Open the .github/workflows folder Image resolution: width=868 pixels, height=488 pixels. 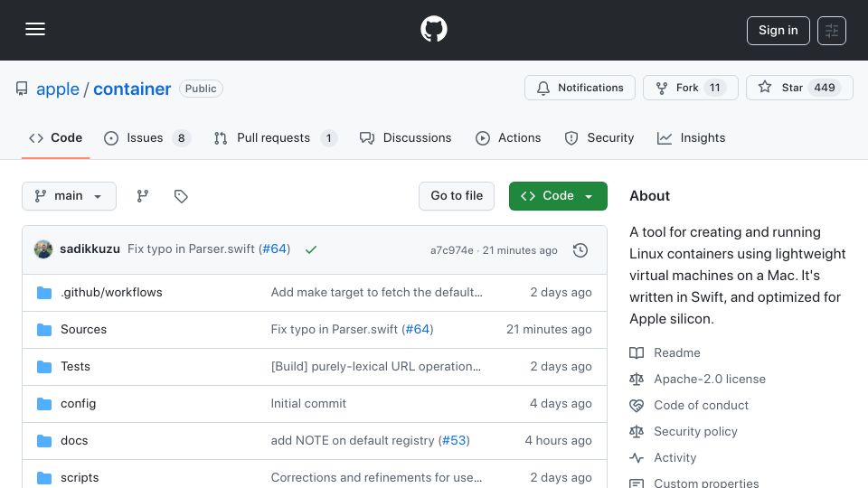[x=111, y=292]
